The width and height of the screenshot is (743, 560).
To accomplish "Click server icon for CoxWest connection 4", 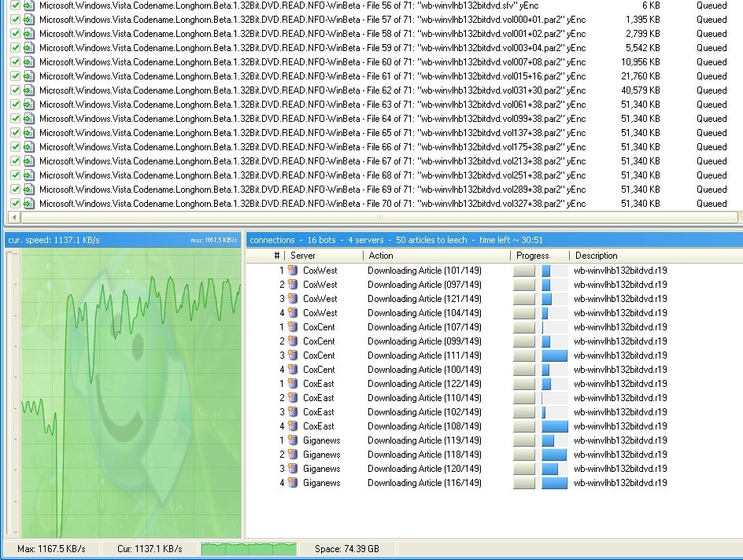I will coord(293,313).
